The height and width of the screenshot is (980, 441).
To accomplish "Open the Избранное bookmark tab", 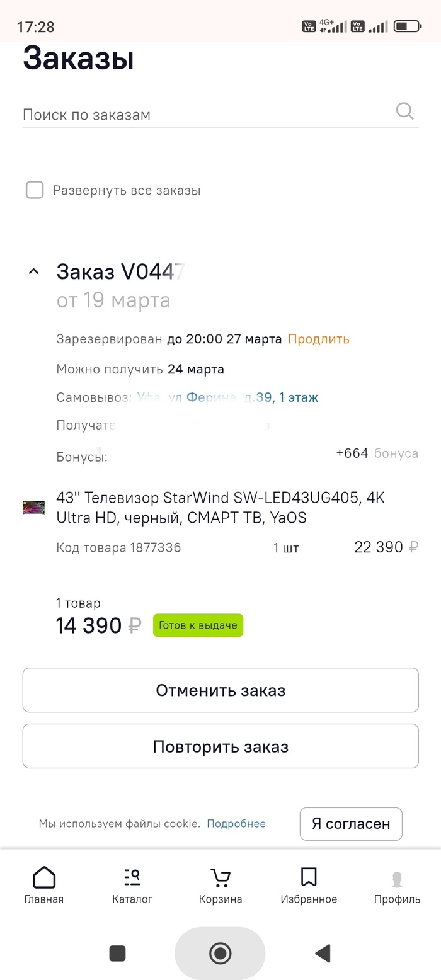I will 309,885.
